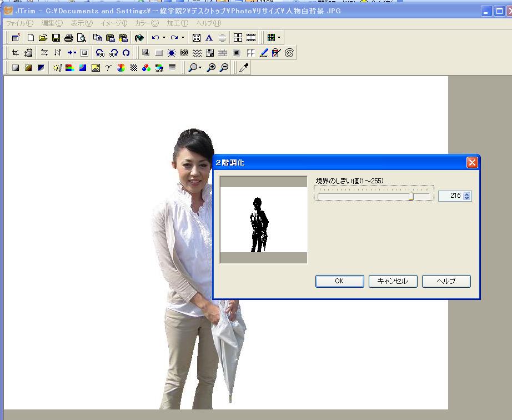
Task: Click the threshold slider handle
Action: click(411, 196)
